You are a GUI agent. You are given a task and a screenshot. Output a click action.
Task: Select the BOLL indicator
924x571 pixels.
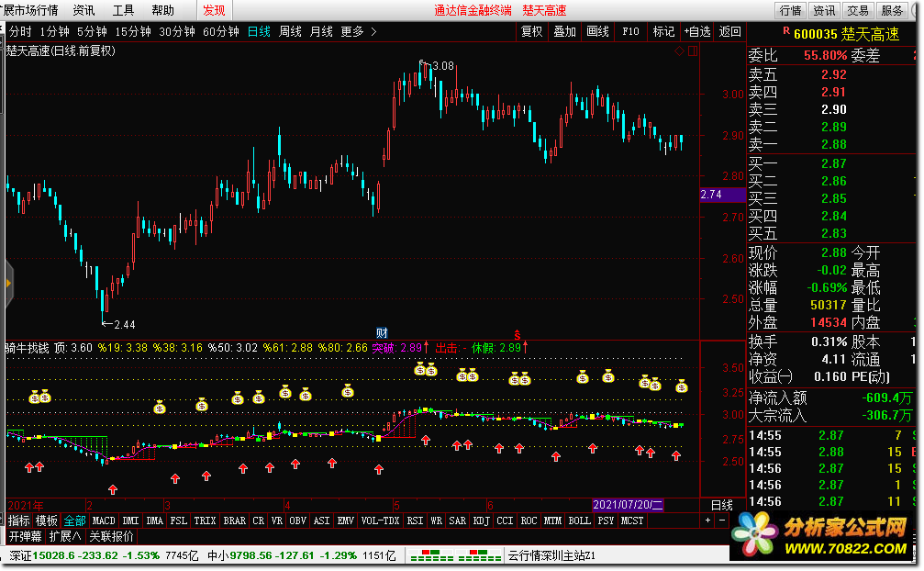tap(579, 521)
